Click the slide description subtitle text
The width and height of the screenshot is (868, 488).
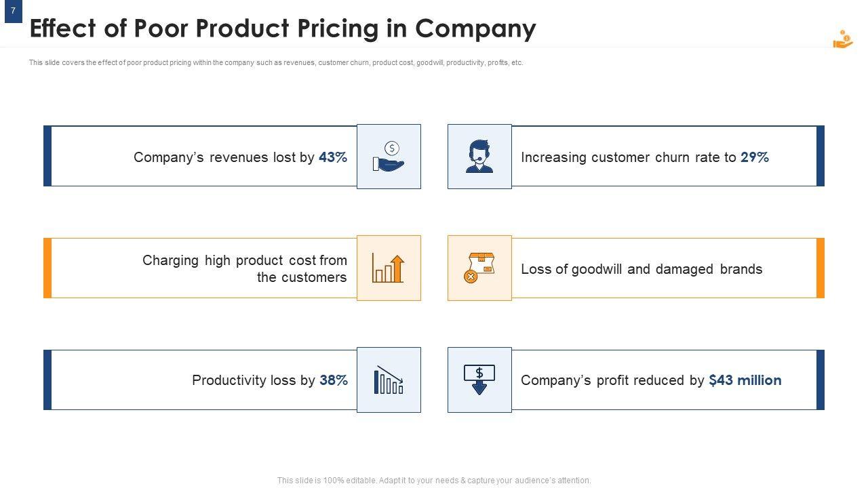[x=276, y=62]
